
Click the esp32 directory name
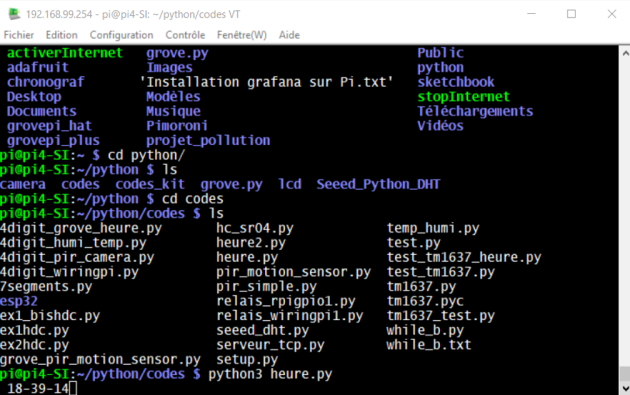[x=19, y=301]
